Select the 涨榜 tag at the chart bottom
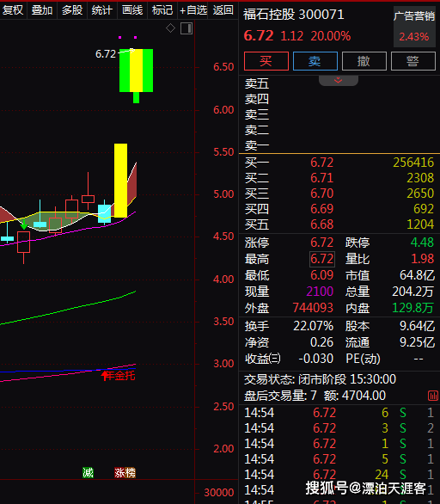This screenshot has width=440, height=504. click(125, 473)
